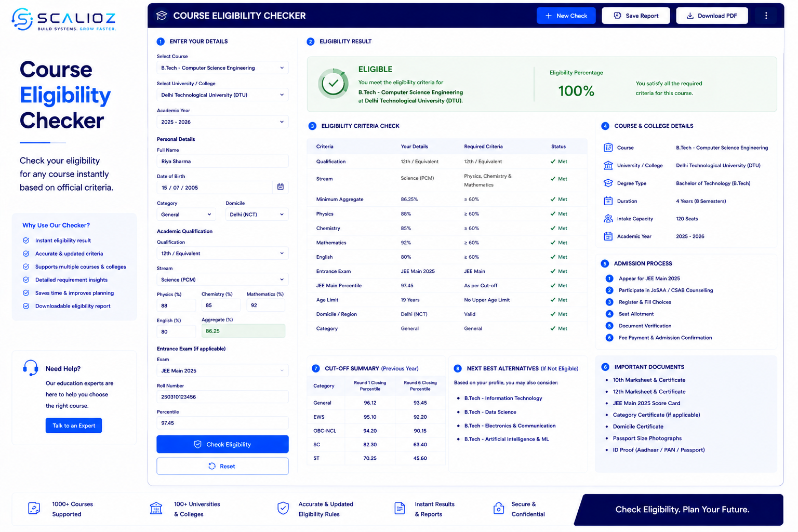Click alternative B.Tech - Data Science
This screenshot has height=532, width=798.
(x=490, y=412)
